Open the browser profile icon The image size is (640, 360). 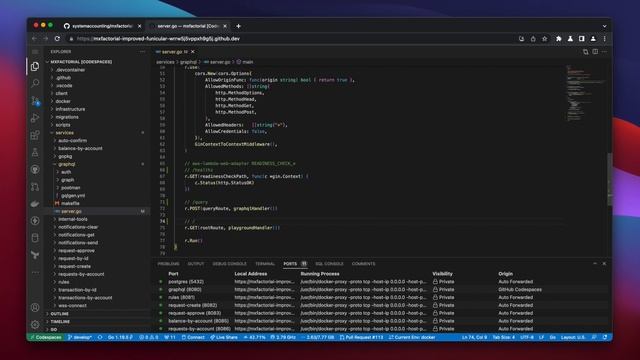point(593,39)
